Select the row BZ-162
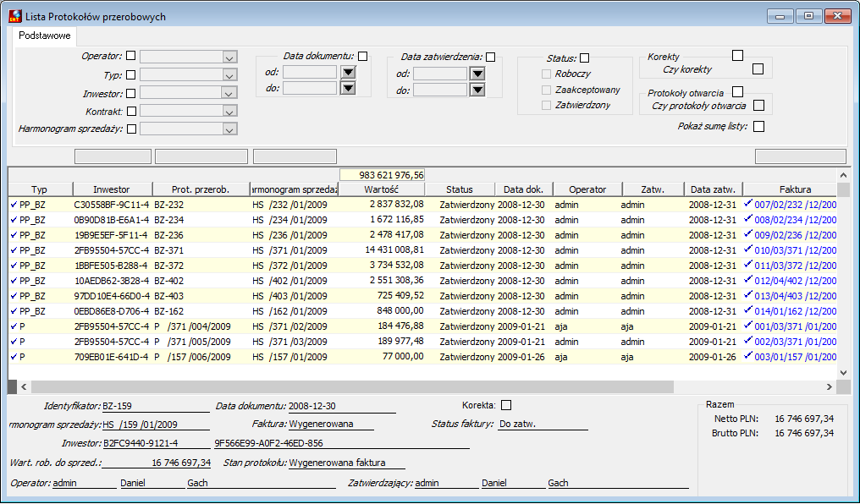Viewport: 860px width, 504px height. coord(422,311)
